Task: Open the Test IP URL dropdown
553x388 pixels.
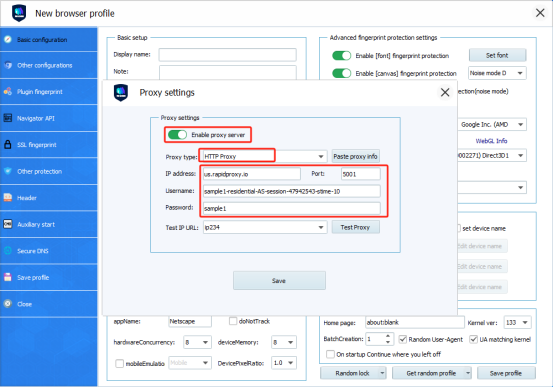Action: pos(321,228)
